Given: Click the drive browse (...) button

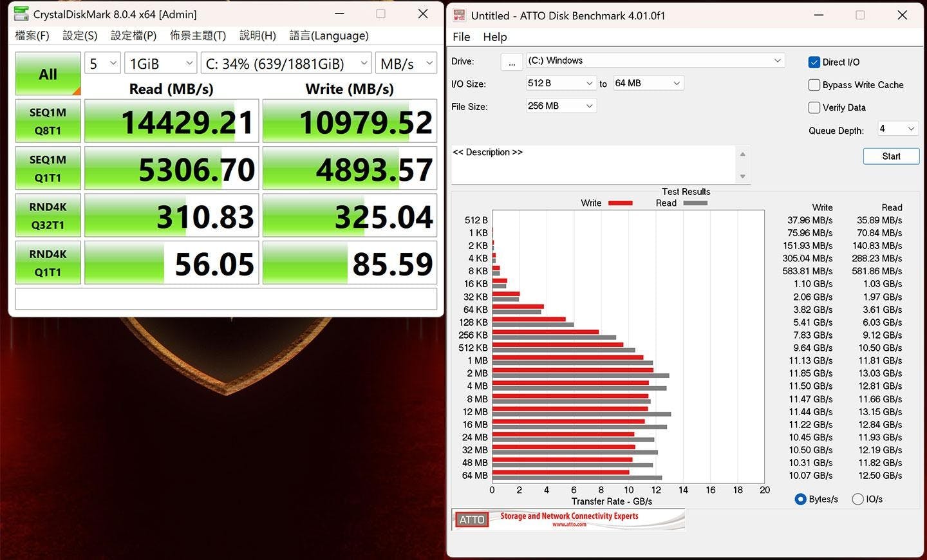Looking at the screenshot, I should (512, 62).
